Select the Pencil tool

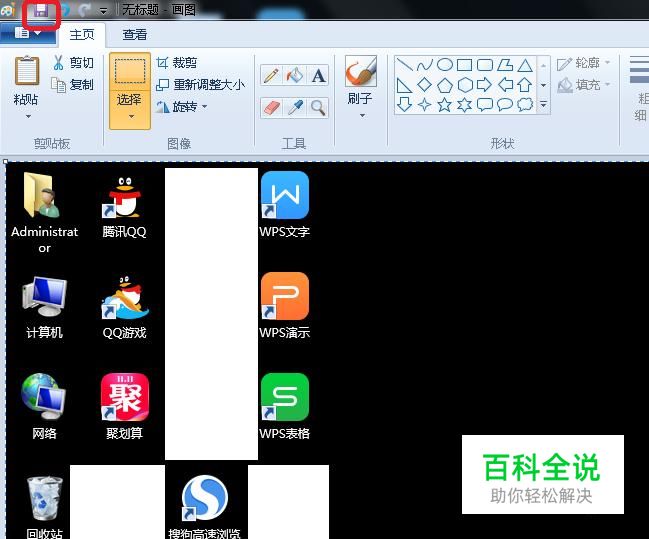pyautogui.click(x=271, y=76)
